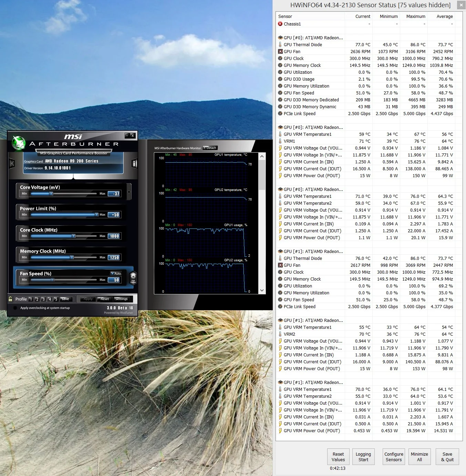Viewport: 466px width, 476px height.
Task: Click the thermometer icon beside VRM1
Action: (280, 141)
